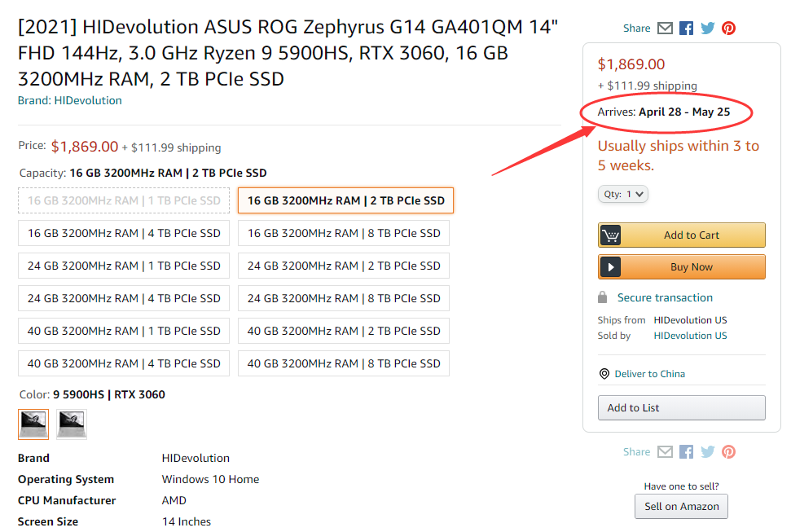Select the second laptop color thumbnail
The height and width of the screenshot is (532, 791).
71,424
